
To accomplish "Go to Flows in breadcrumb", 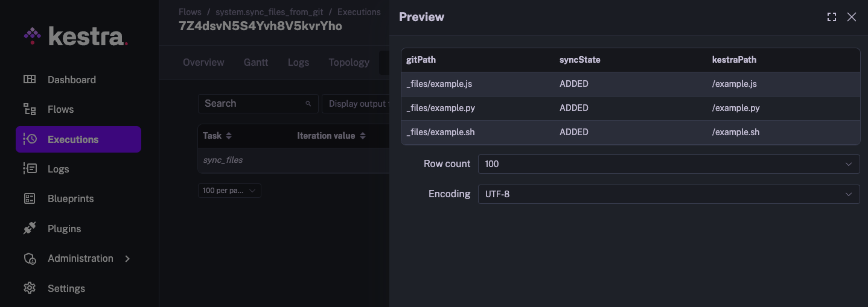I will coord(190,12).
